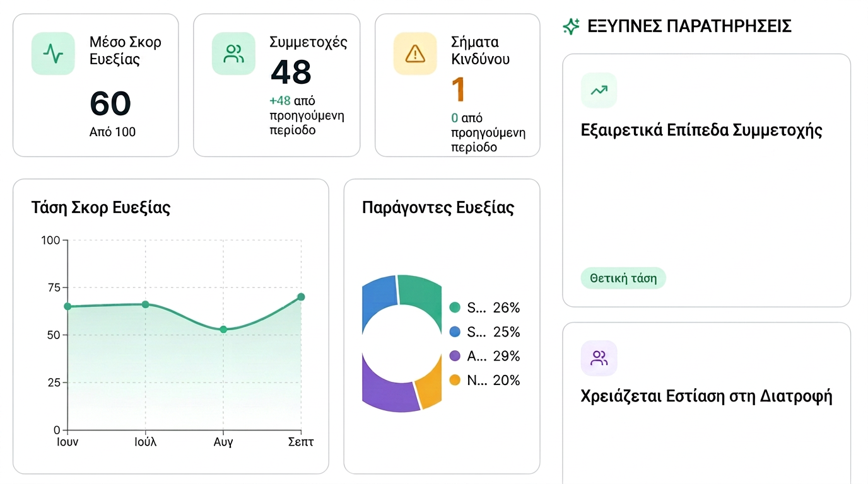Click the green segment of the donut chart

tap(421, 295)
